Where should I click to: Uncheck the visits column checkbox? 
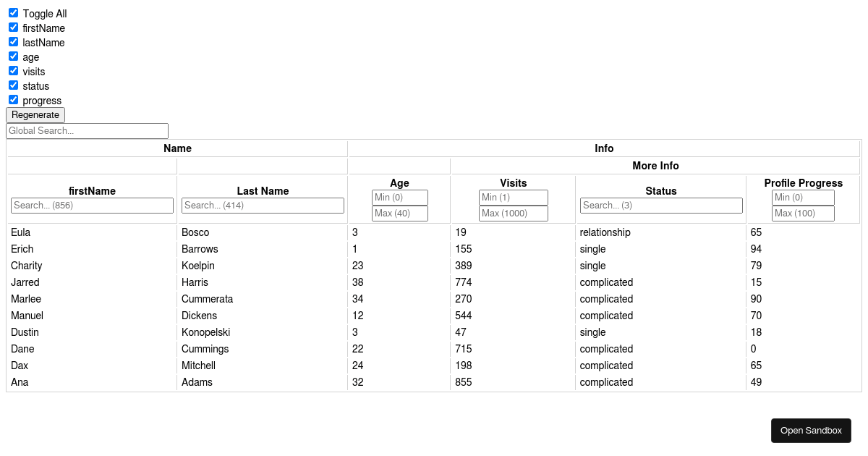tap(13, 70)
